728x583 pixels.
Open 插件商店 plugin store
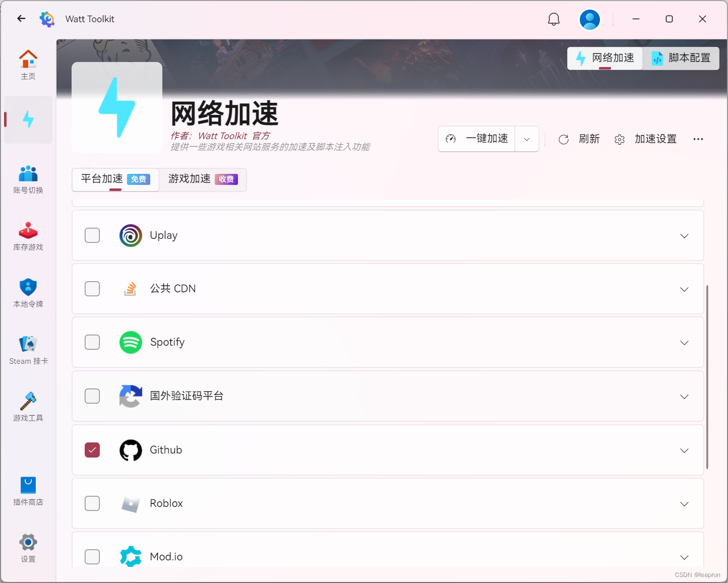point(28,491)
